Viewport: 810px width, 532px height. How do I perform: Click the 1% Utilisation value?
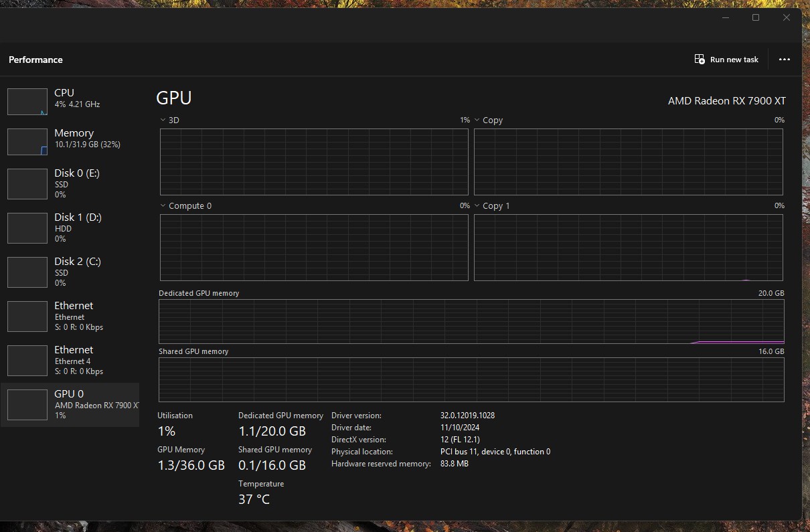click(166, 432)
